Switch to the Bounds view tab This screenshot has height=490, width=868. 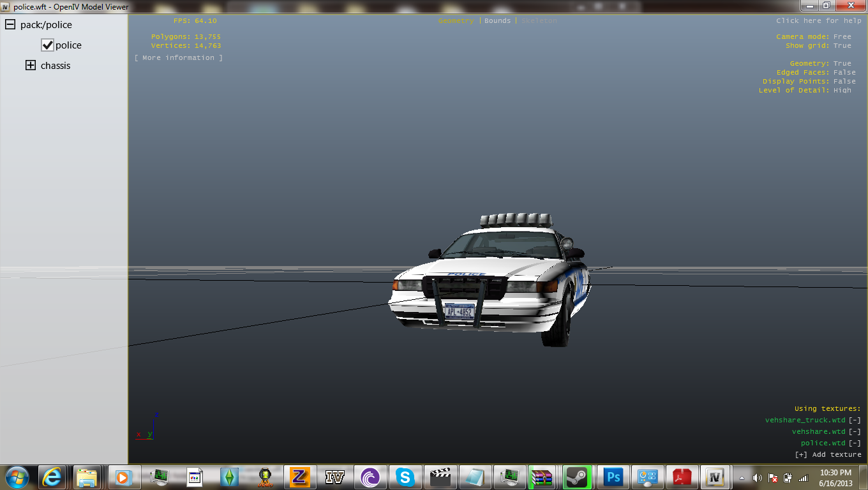(x=497, y=21)
